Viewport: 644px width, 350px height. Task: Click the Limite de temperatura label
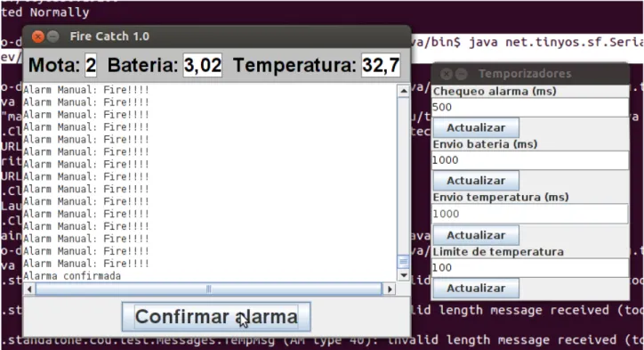click(498, 252)
